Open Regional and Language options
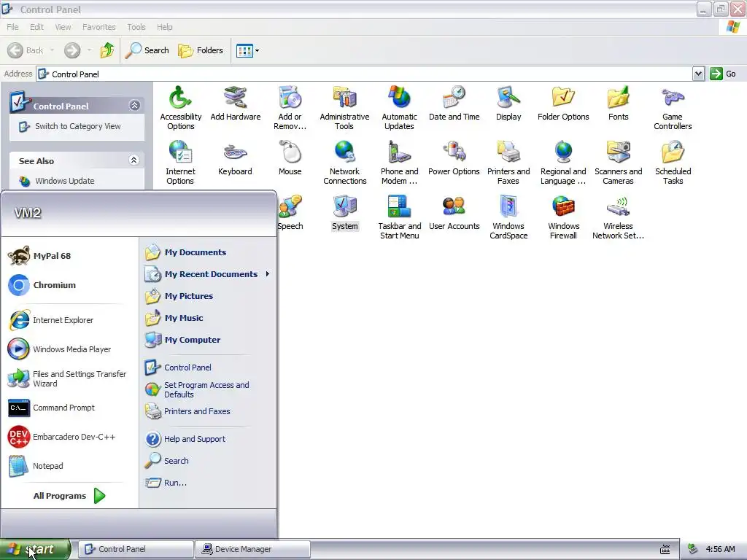Viewport: 747px width, 560px height. click(x=563, y=163)
